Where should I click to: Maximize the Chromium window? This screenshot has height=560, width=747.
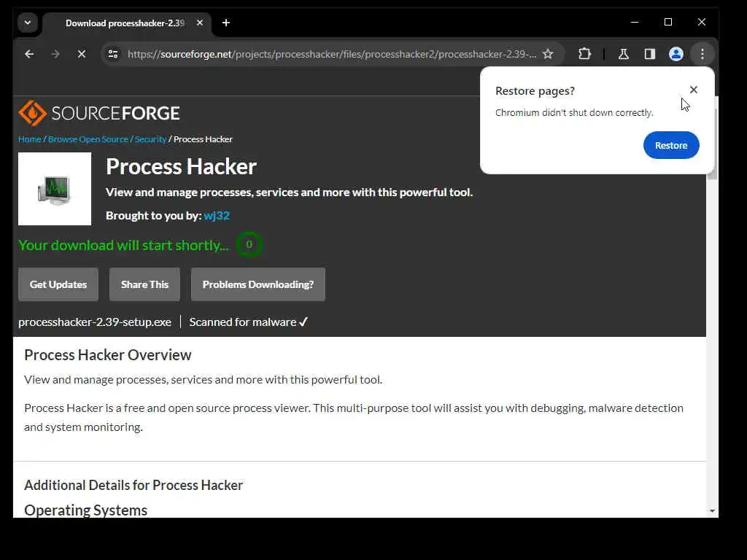tap(668, 23)
